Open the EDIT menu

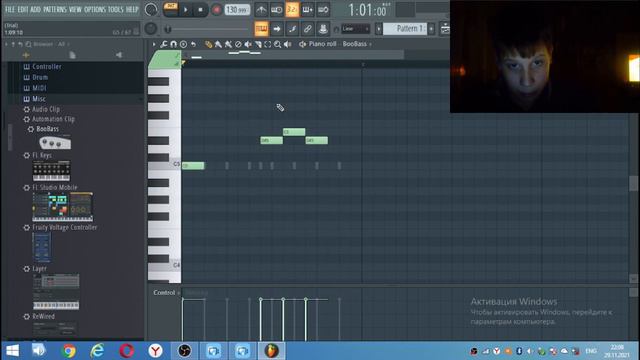click(x=22, y=9)
